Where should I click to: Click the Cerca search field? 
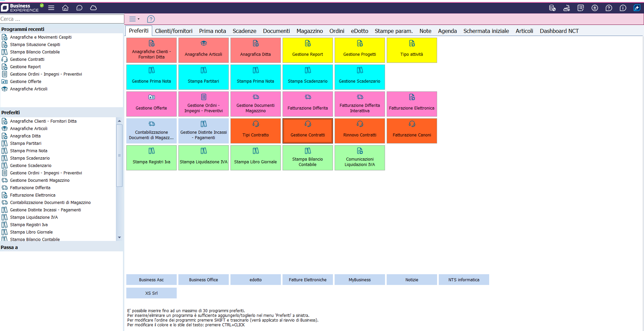pyautogui.click(x=62, y=19)
